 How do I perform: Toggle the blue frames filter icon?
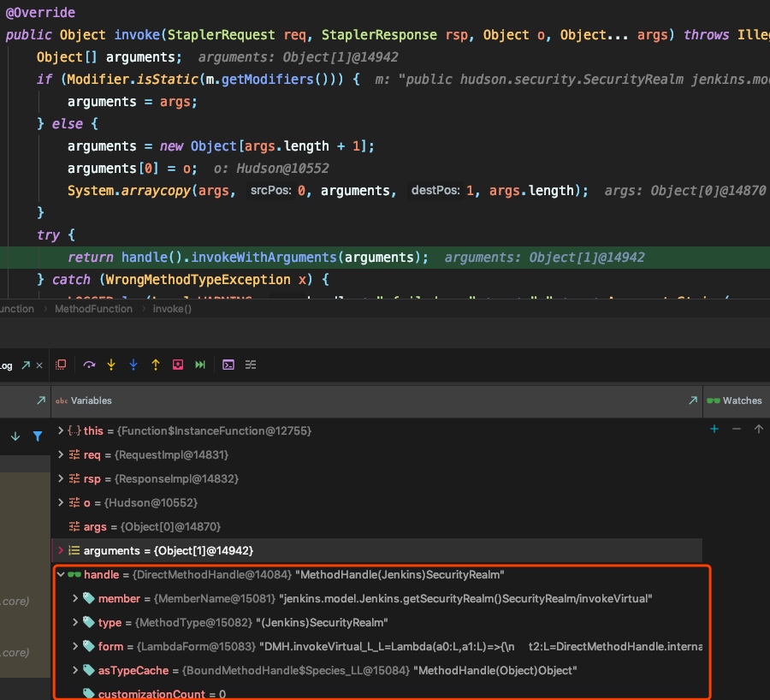click(x=38, y=436)
